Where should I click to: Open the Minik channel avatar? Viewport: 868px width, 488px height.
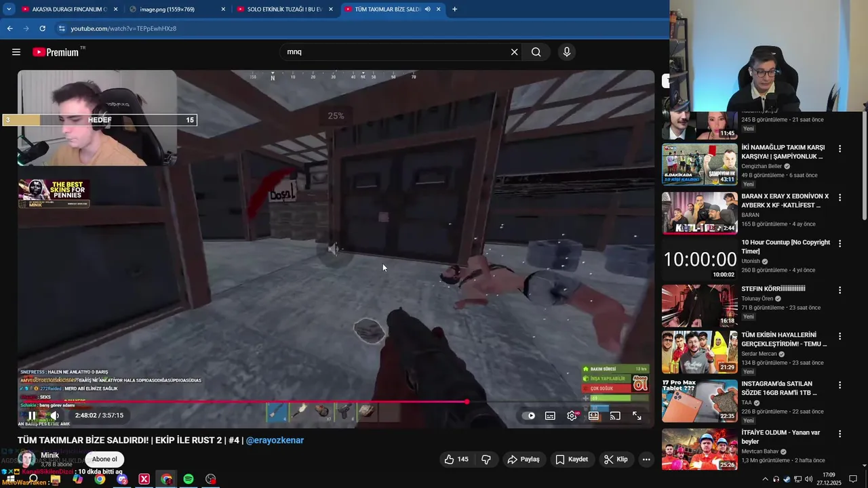click(27, 459)
